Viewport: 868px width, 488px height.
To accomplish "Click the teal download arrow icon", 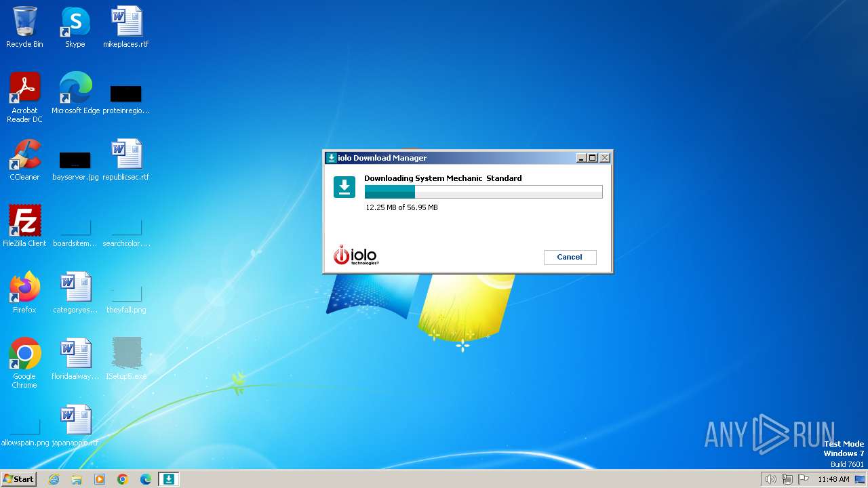I will pos(344,187).
